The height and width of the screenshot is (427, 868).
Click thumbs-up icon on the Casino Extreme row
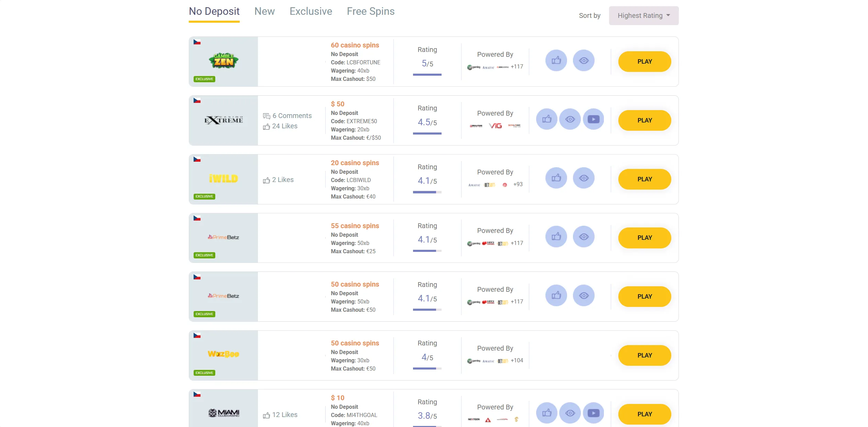547,119
